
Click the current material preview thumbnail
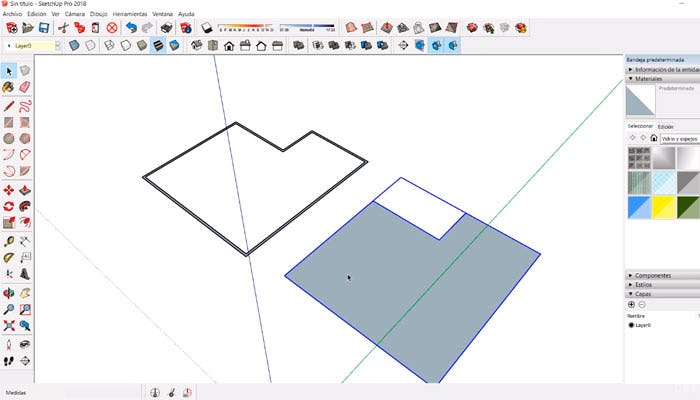(641, 101)
